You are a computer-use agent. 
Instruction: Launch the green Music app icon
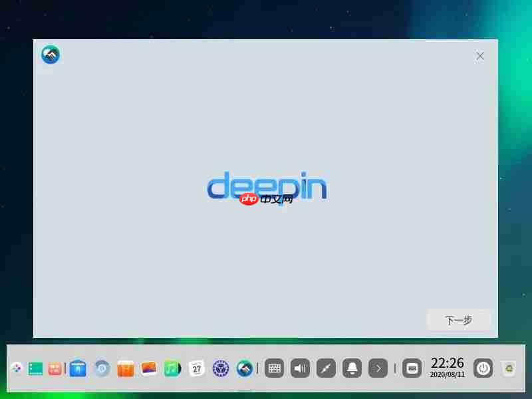click(x=172, y=368)
